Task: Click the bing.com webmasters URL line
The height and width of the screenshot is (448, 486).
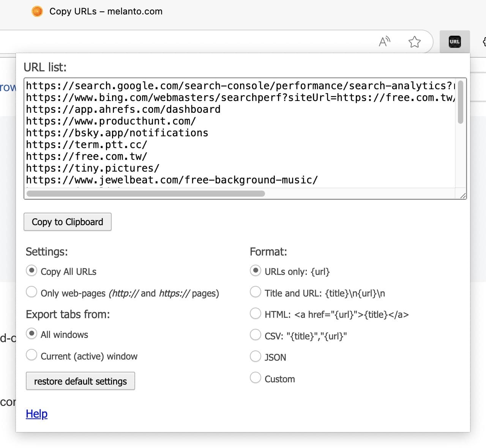Action: pyautogui.click(x=240, y=98)
